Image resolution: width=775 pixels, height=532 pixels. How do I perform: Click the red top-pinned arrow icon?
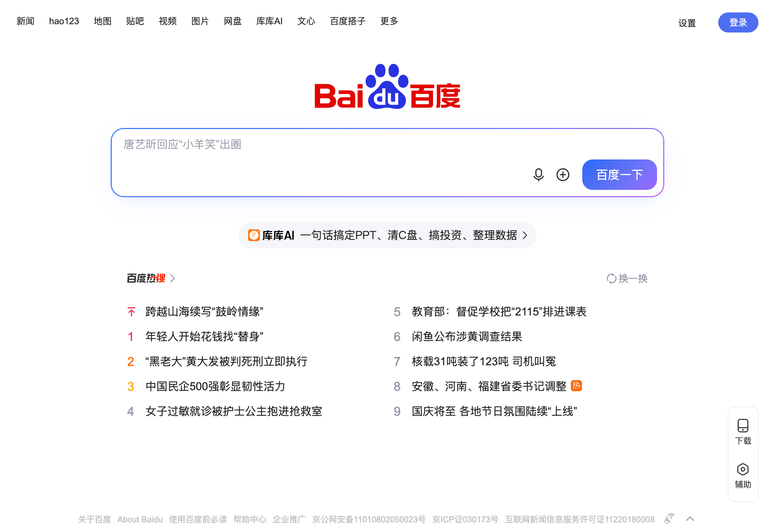(x=131, y=312)
